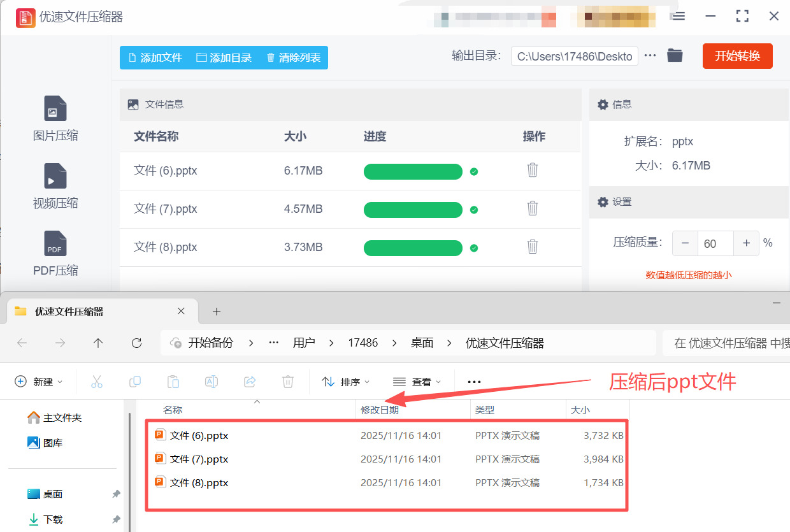Close the 优速文件压缩器 Explorer tab

coord(181,311)
